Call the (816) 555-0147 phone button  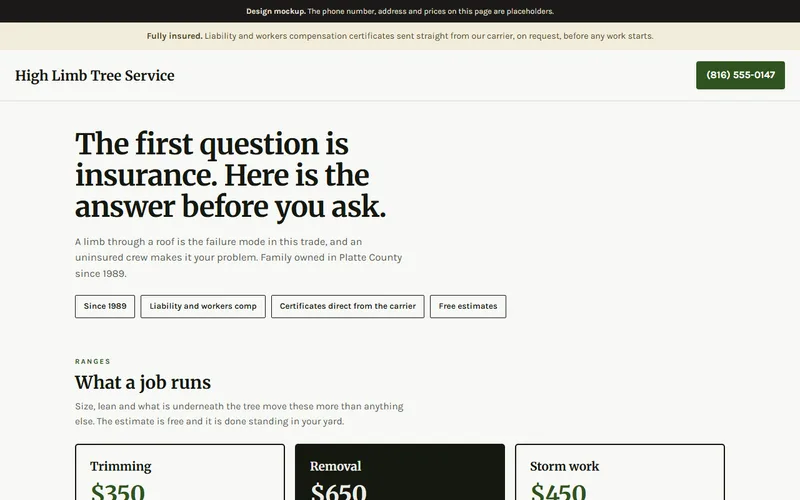coord(740,75)
